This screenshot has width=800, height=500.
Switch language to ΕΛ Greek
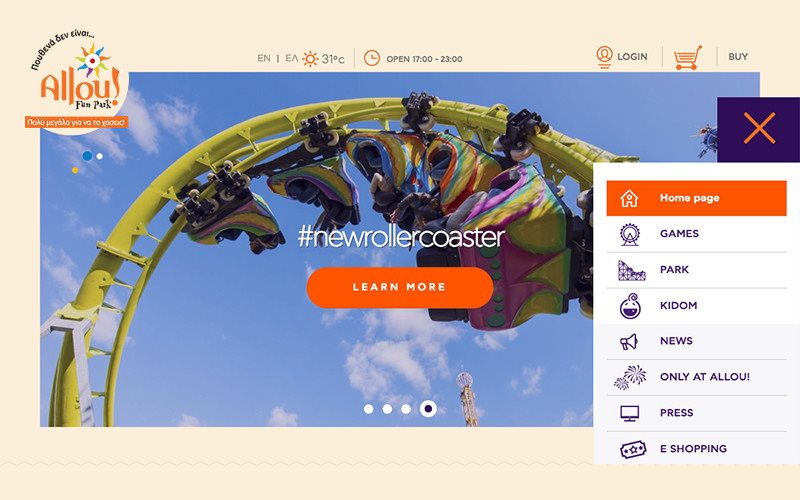291,58
